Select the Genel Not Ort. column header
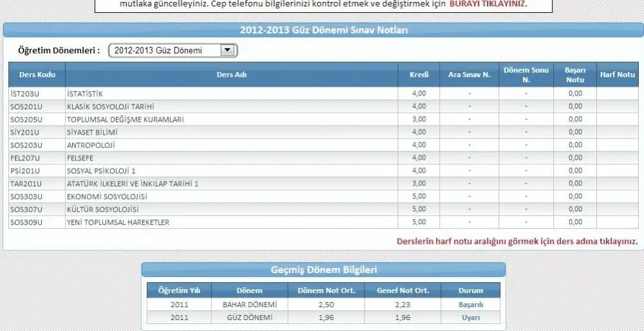 [403, 290]
